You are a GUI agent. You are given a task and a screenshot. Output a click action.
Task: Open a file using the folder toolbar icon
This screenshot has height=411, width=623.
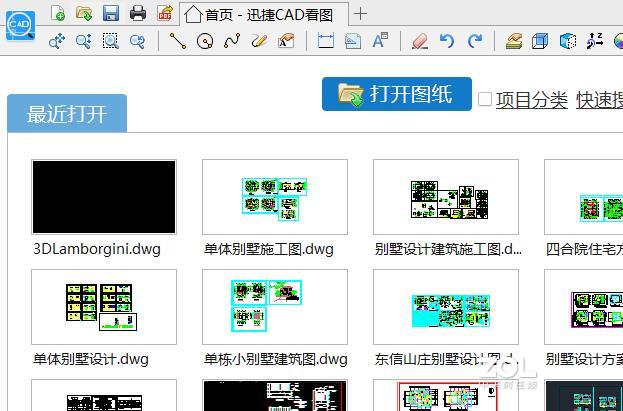tap(84, 13)
